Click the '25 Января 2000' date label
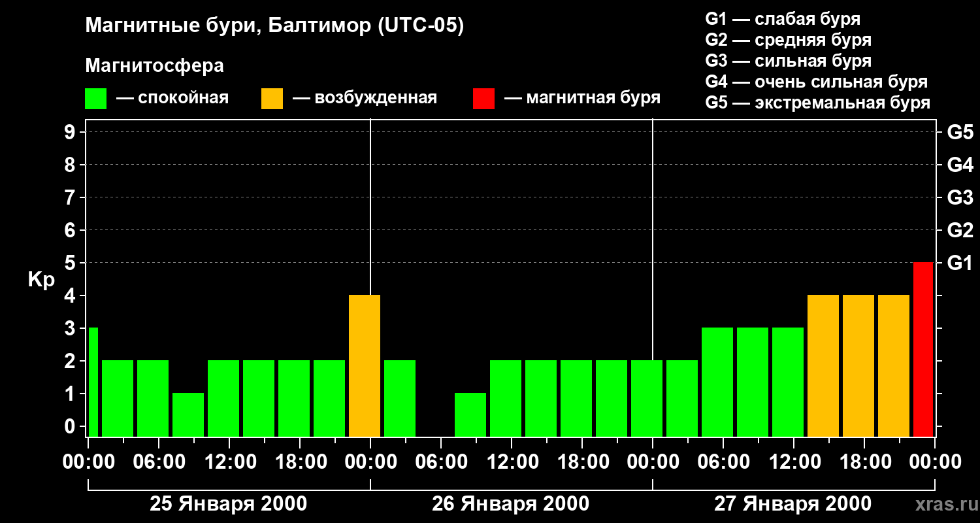980x523 pixels. click(228, 504)
